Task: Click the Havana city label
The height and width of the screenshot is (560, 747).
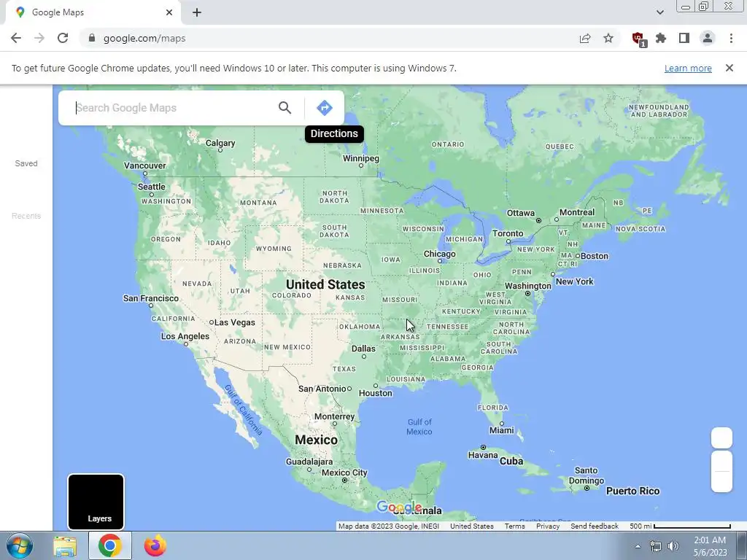Action: pos(483,455)
